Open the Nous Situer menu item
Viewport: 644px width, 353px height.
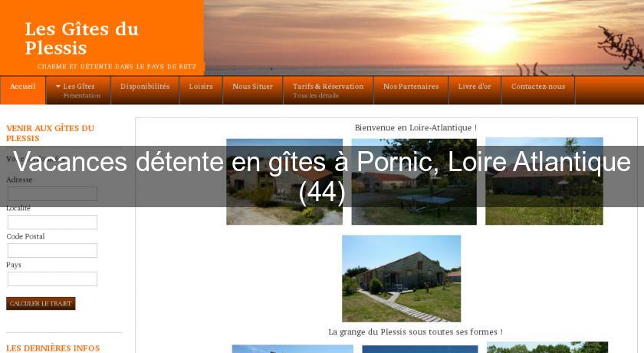pos(252,90)
